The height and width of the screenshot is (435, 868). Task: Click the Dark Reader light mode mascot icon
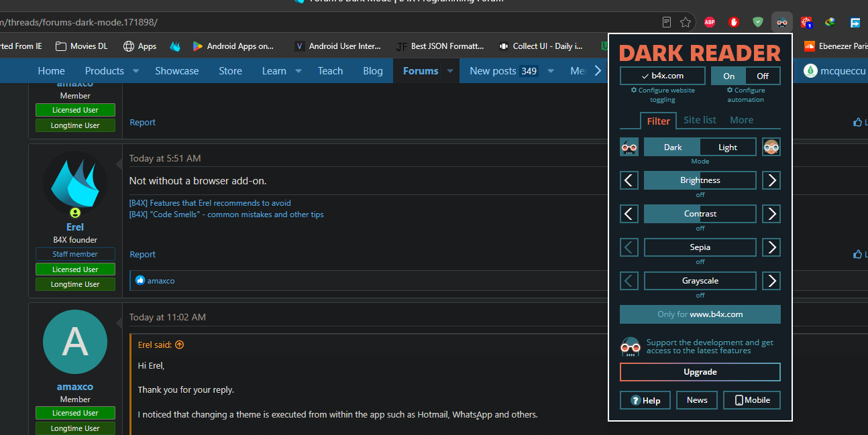click(x=771, y=147)
